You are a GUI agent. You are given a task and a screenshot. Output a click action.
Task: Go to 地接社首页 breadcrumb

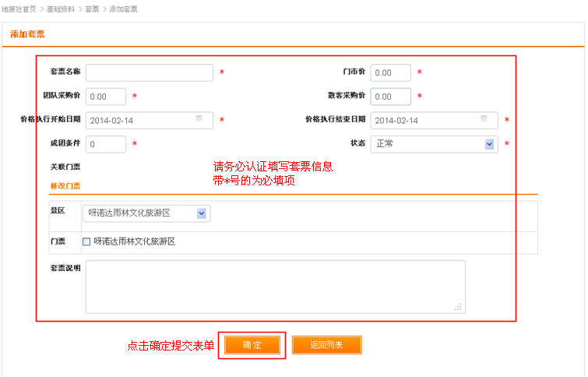pos(19,8)
